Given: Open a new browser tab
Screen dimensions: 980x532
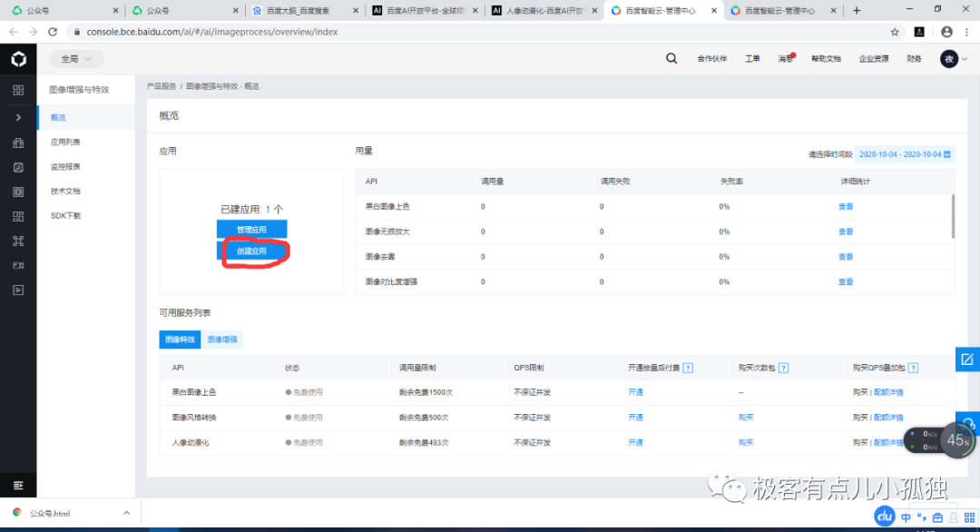Looking at the screenshot, I should coord(857,11).
